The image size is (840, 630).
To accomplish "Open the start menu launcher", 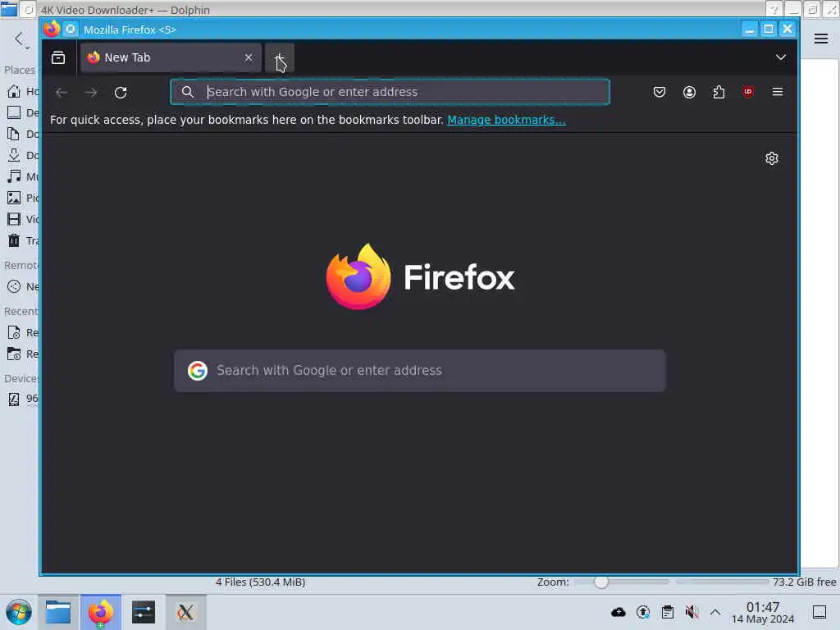I will (18, 612).
